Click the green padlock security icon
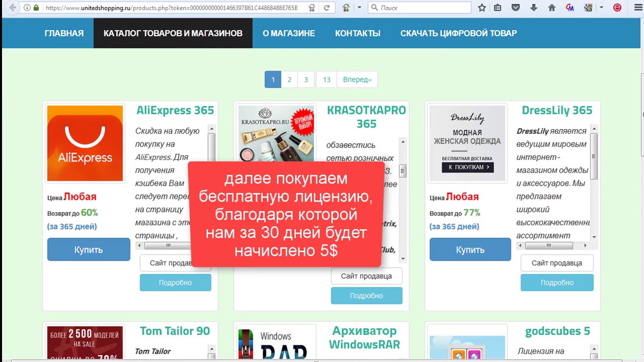This screenshot has width=644, height=362. point(36,8)
